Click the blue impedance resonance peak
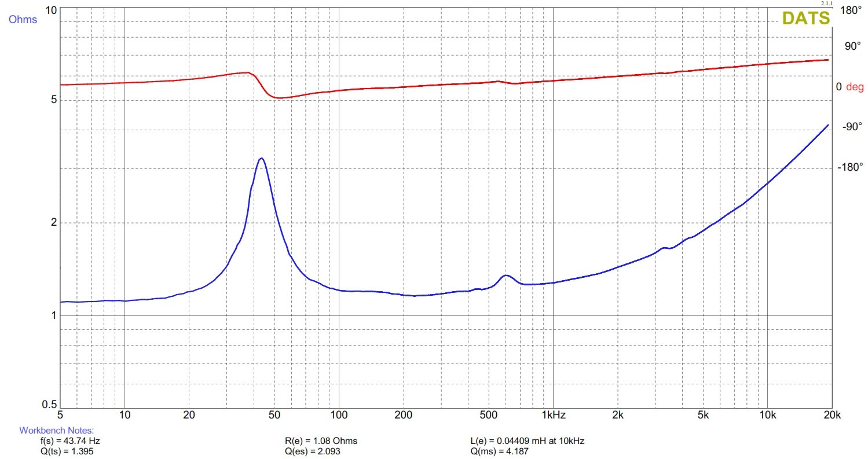Image resolution: width=868 pixels, height=459 pixels. (x=261, y=159)
